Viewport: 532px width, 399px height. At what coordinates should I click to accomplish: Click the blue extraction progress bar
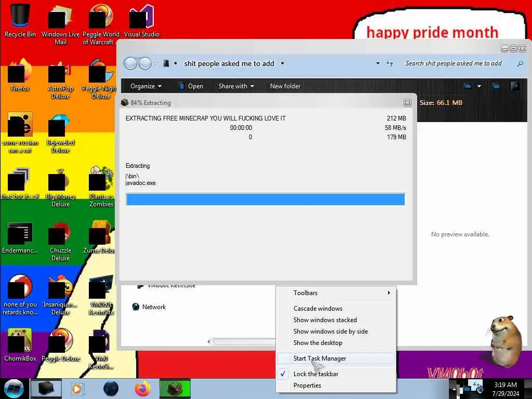(x=265, y=199)
